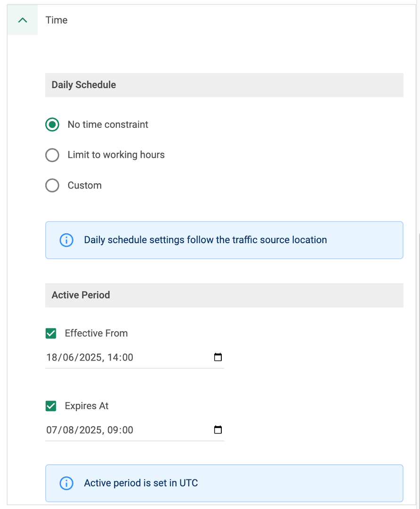
Task: Click the hour value 14 in Effective From
Action: pyautogui.click(x=113, y=358)
